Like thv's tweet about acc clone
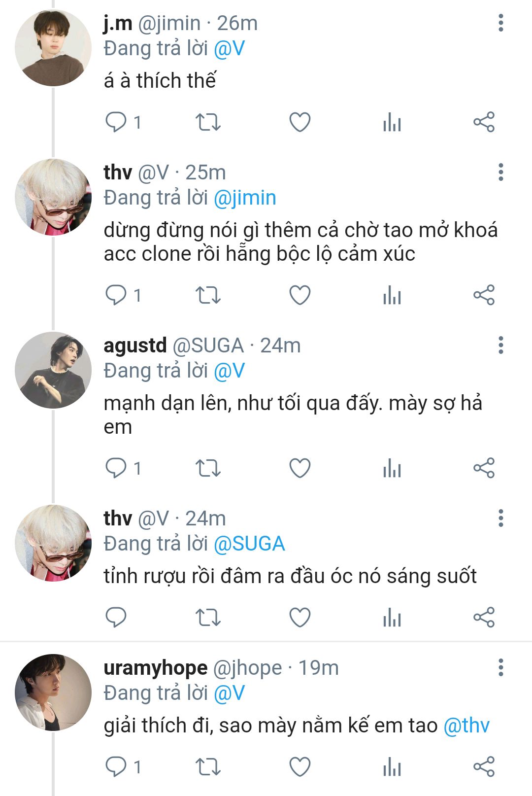The image size is (532, 796). [299, 295]
